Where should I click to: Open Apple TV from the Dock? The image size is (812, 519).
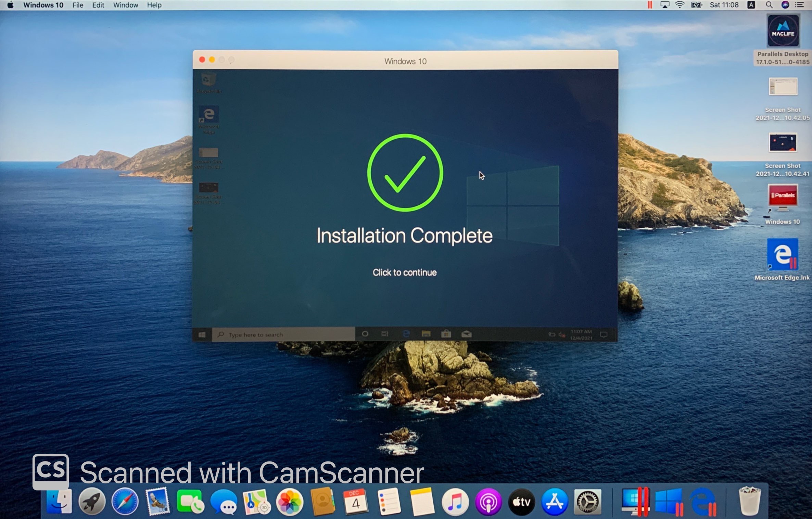[521, 502]
